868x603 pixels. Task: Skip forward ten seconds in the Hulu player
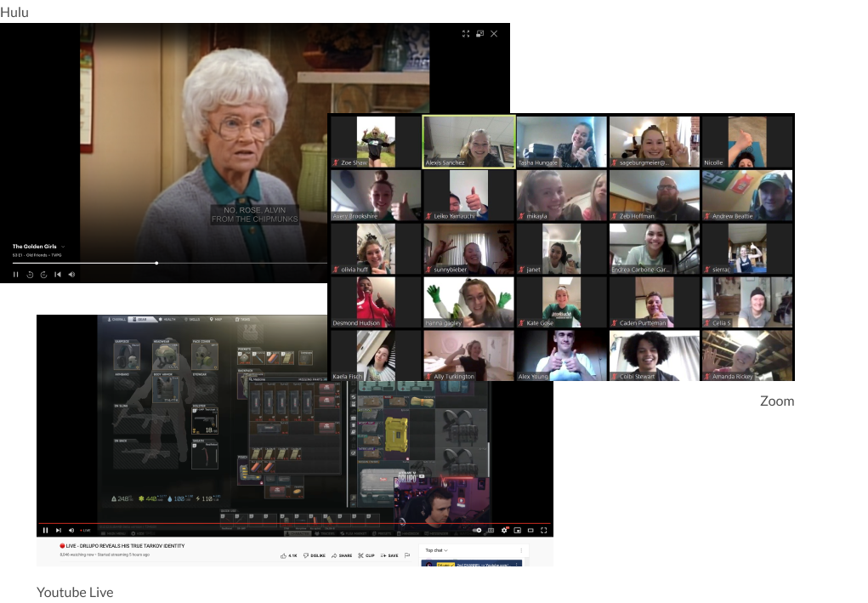click(43, 275)
